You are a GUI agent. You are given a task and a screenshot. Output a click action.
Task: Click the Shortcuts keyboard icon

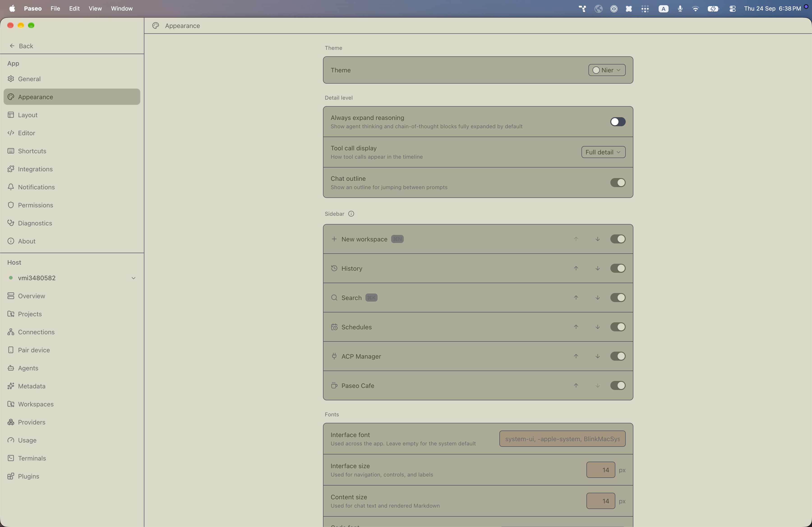(x=11, y=151)
